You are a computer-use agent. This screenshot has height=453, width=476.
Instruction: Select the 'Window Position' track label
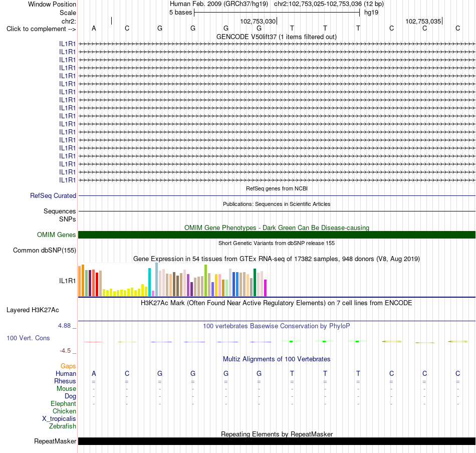pos(52,4)
